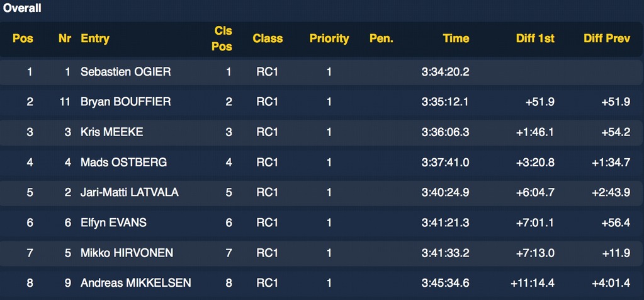
Task: Select the Cls Pos column header
Action: [222, 38]
